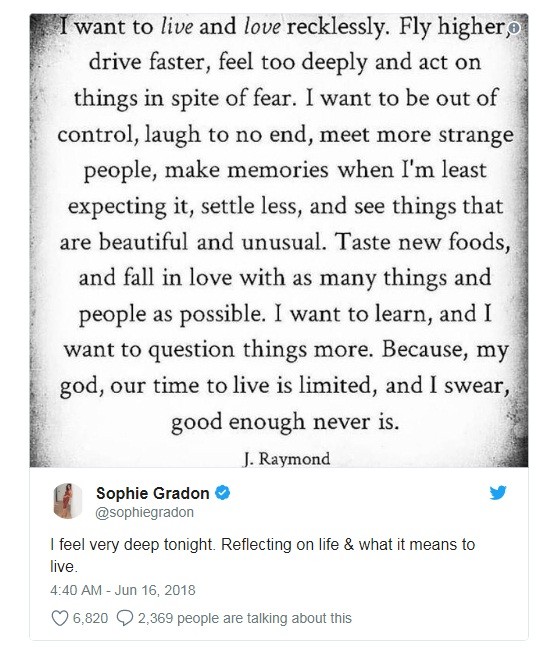Open '2,369 people are talking about this'
This screenshot has width=550, height=653.
pyautogui.click(x=245, y=618)
